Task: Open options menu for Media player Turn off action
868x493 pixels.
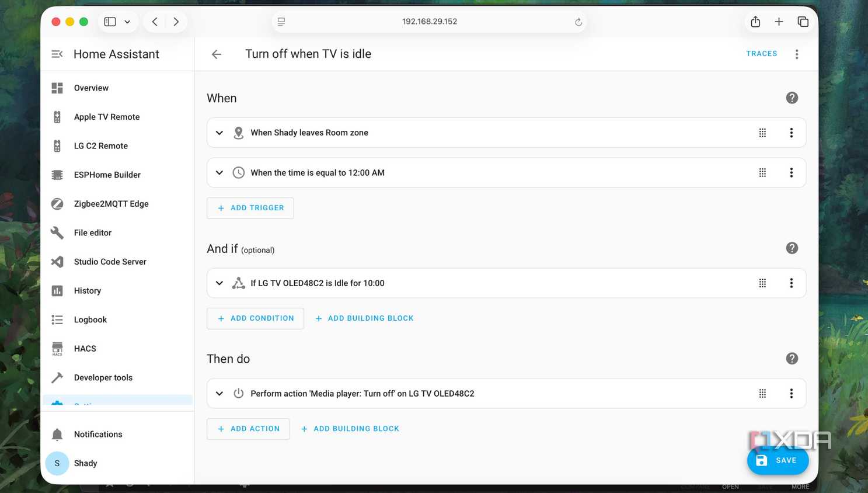Action: pyautogui.click(x=792, y=394)
